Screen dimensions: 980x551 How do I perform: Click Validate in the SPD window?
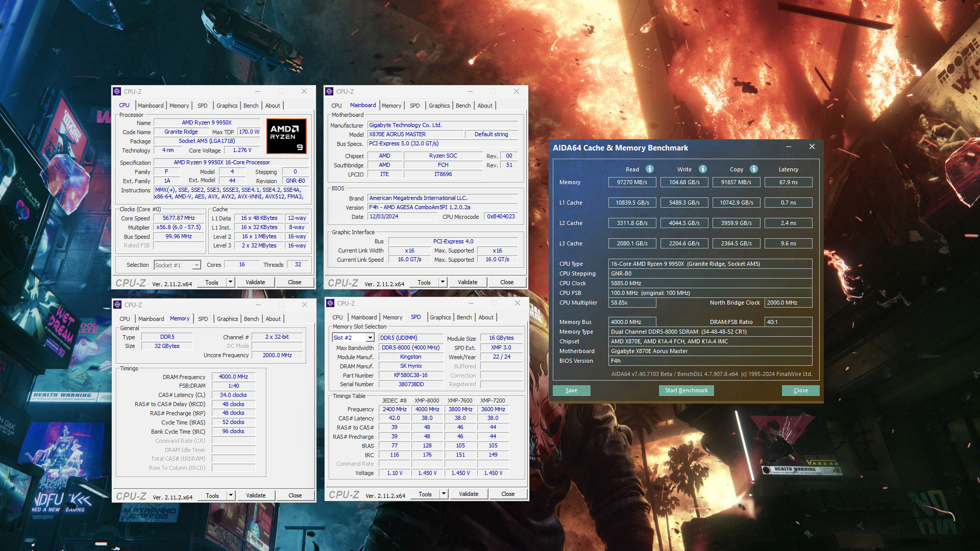coord(469,494)
